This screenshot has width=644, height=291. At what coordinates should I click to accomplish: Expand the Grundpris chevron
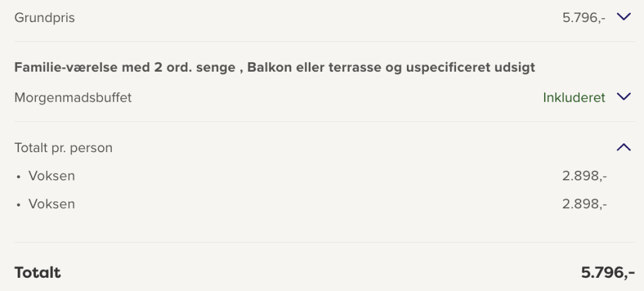tap(623, 18)
